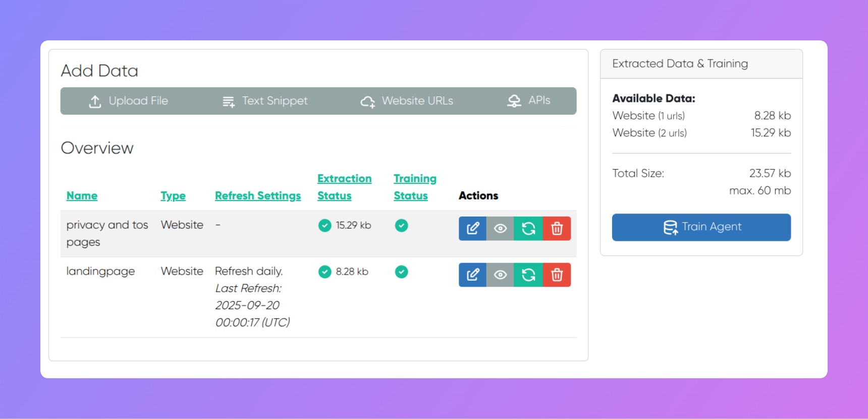
Task: Click training status check for landingpage
Action: pyautogui.click(x=402, y=272)
